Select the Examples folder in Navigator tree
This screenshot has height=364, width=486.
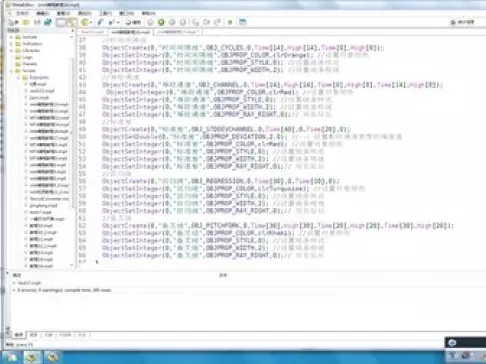pos(39,77)
